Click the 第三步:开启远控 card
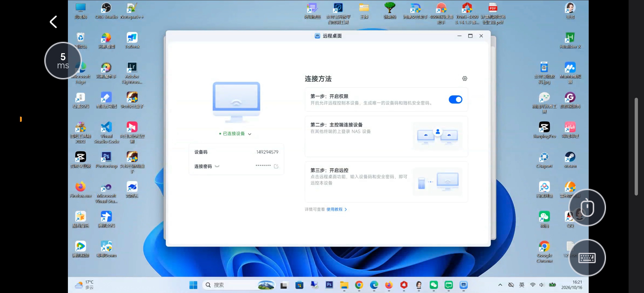This screenshot has width=644, height=293. 386,182
